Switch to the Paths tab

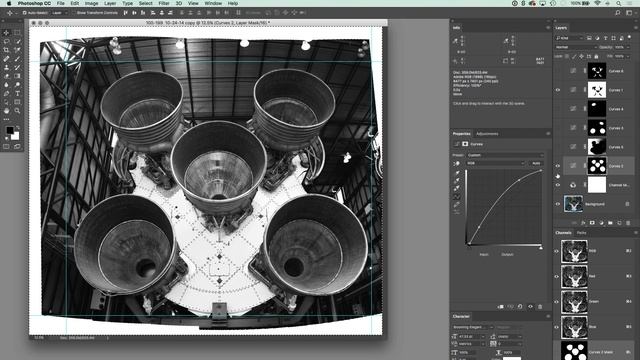coord(582,233)
